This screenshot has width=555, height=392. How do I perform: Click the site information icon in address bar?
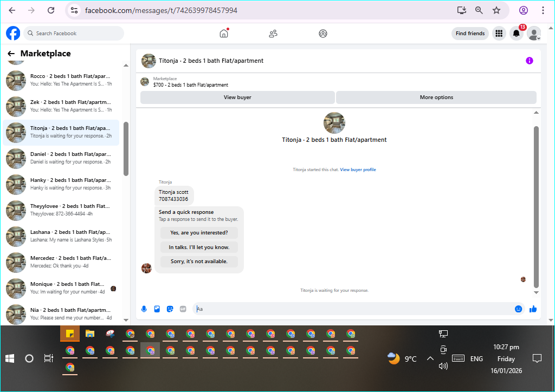(x=74, y=10)
